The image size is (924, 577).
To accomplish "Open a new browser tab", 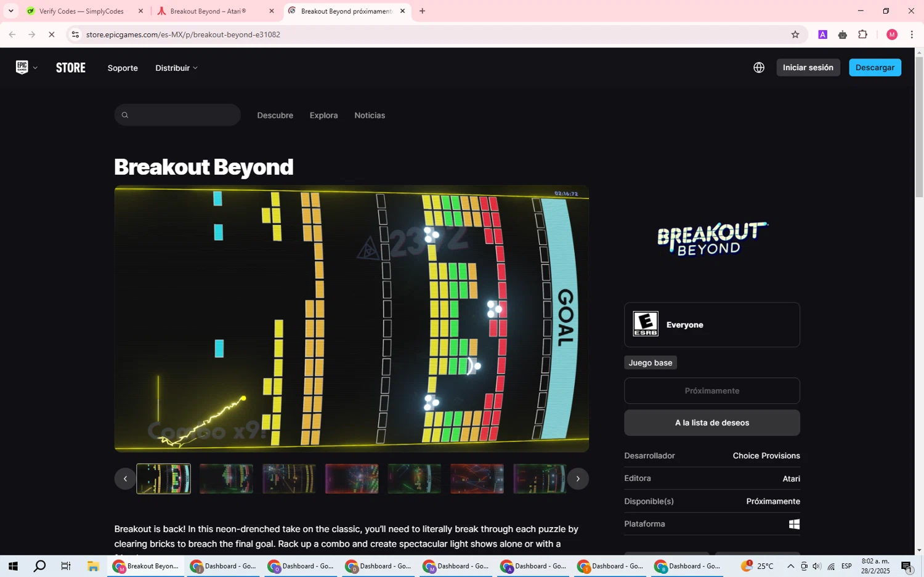I will (422, 11).
